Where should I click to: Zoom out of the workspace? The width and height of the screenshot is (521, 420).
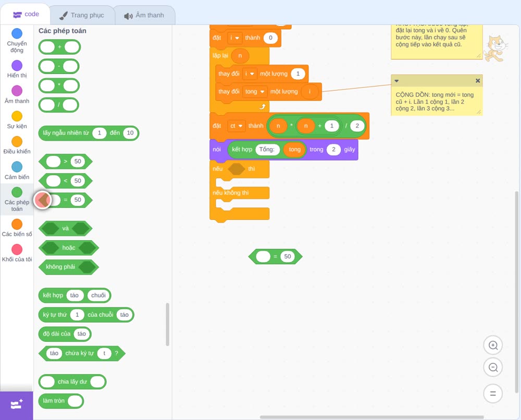tap(493, 367)
